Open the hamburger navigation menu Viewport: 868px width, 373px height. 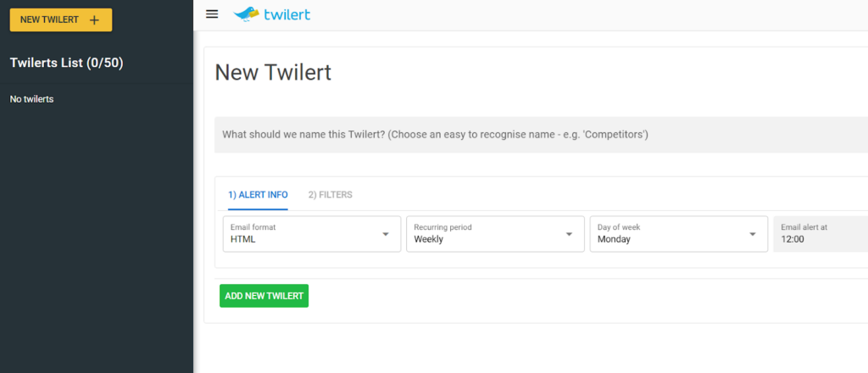click(212, 14)
